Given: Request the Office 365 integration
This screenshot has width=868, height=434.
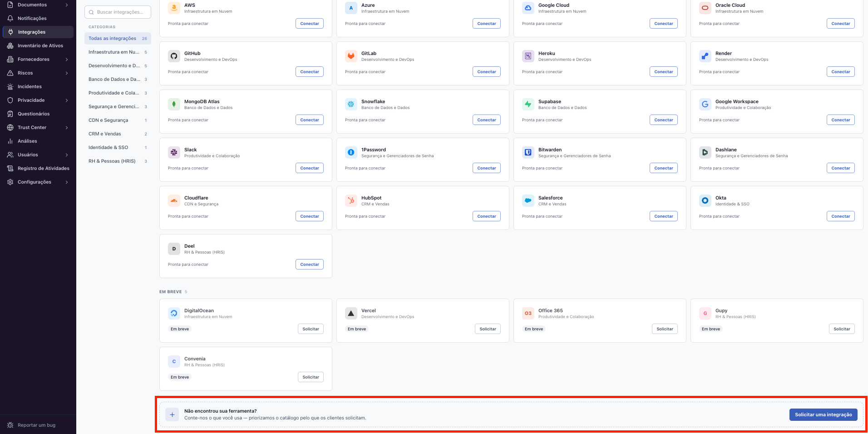Looking at the screenshot, I should (665, 329).
